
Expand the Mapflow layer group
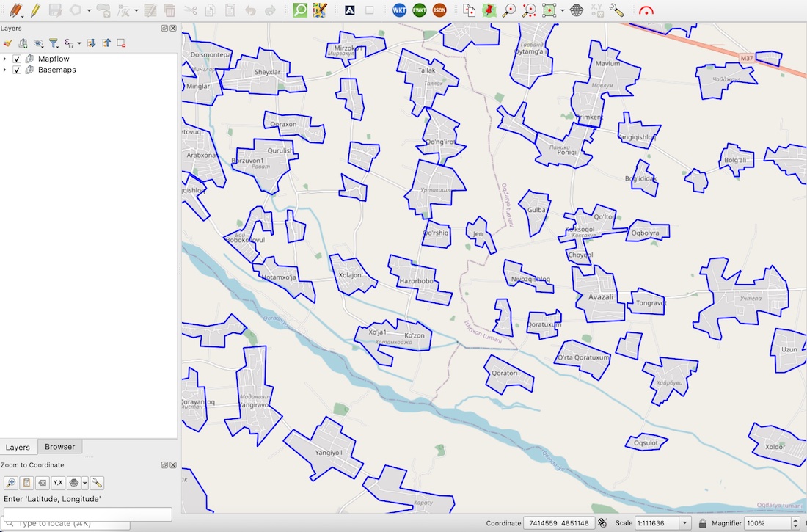(5, 59)
